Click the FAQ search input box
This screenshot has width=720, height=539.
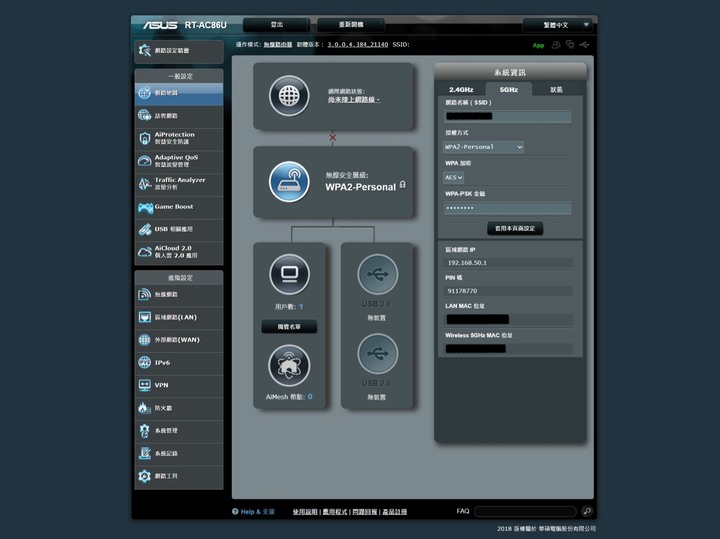click(525, 511)
